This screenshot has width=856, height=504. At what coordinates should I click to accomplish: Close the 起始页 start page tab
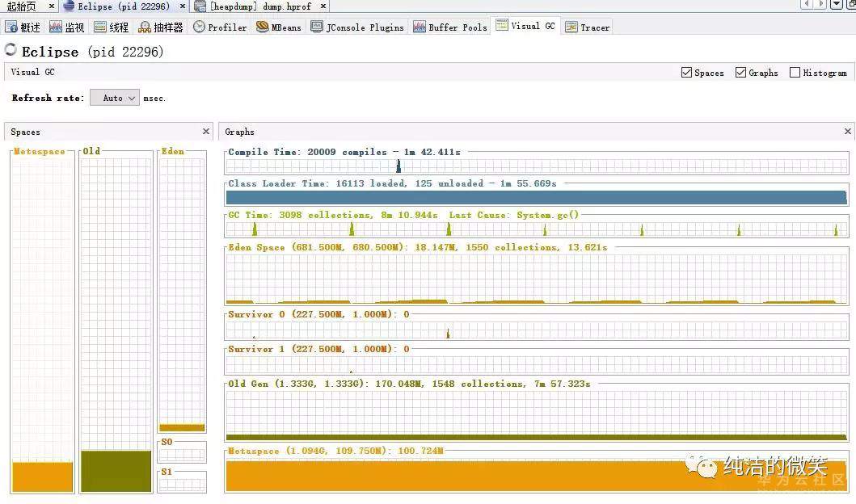click(51, 6)
